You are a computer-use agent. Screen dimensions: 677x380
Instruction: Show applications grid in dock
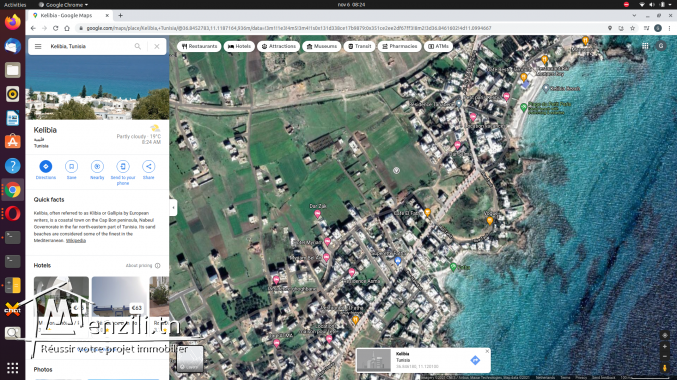point(13,368)
